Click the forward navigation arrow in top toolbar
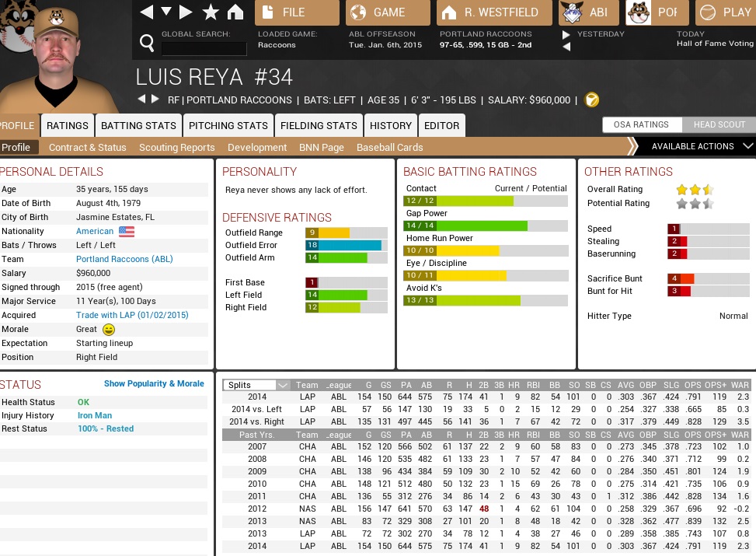 pyautogui.click(x=186, y=12)
